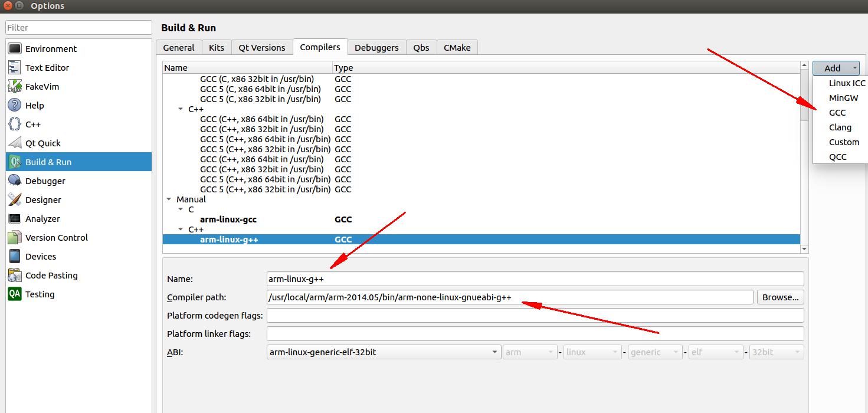The width and height of the screenshot is (868, 413).
Task: Click the Name column header
Action: (248, 68)
